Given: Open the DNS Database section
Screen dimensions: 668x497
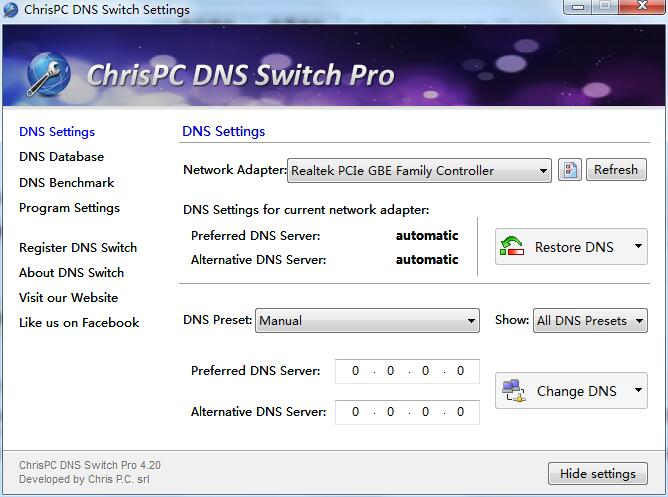Looking at the screenshot, I should click(61, 157).
